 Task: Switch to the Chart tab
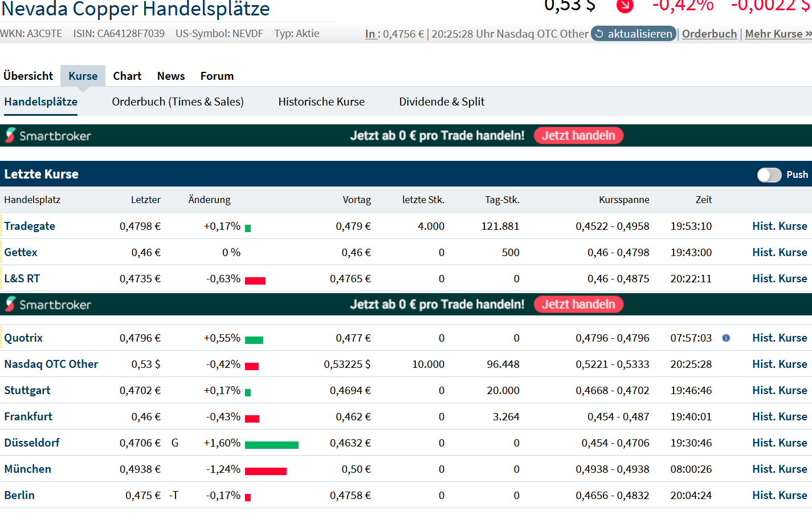coord(127,76)
